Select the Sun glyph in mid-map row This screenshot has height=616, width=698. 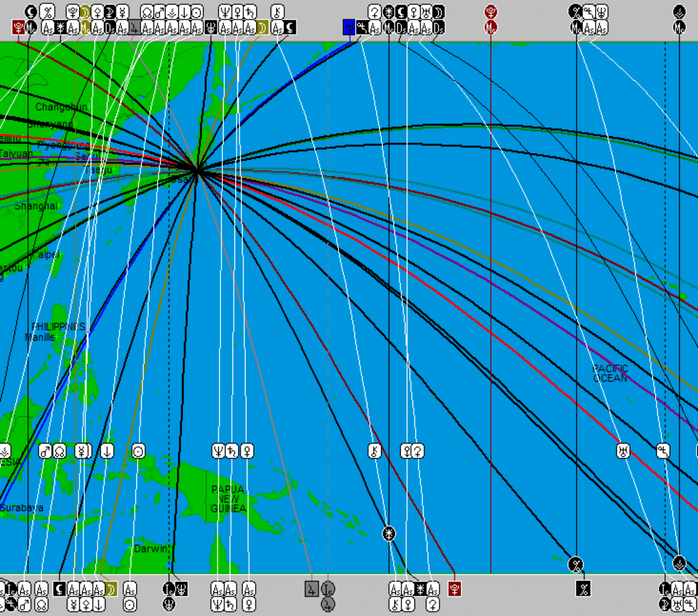click(138, 451)
